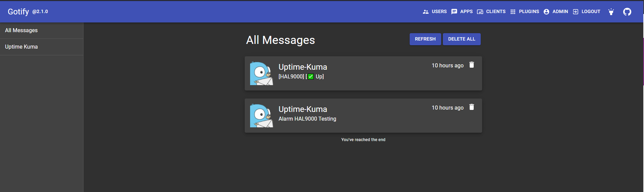The height and width of the screenshot is (192, 644).
Task: Open the Plugins page
Action: (525, 12)
